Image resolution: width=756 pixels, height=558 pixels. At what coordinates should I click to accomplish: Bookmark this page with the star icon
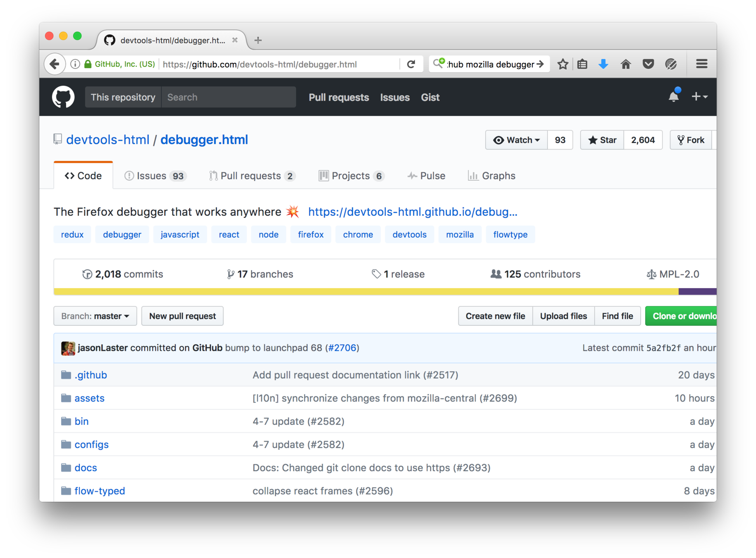coord(562,64)
